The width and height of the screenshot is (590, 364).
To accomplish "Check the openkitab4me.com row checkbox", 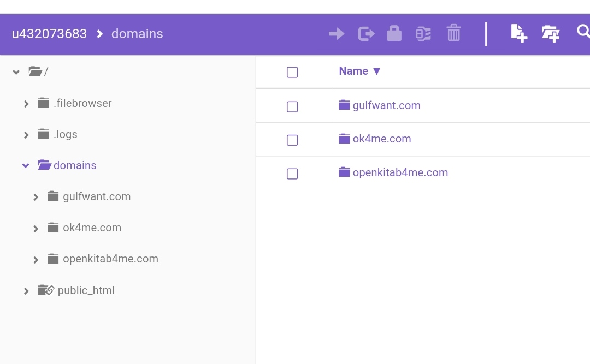I will (292, 174).
